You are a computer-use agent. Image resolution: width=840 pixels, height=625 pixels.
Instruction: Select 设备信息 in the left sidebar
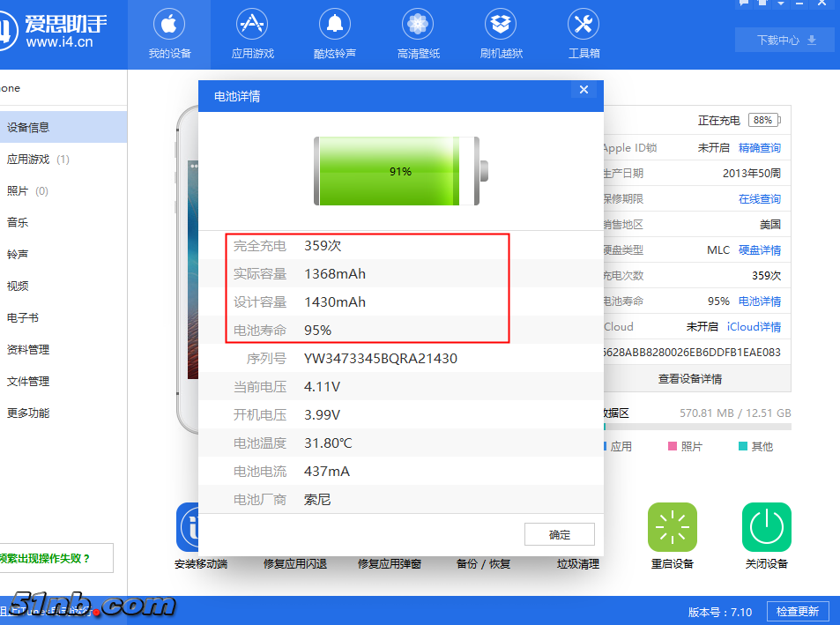point(28,127)
